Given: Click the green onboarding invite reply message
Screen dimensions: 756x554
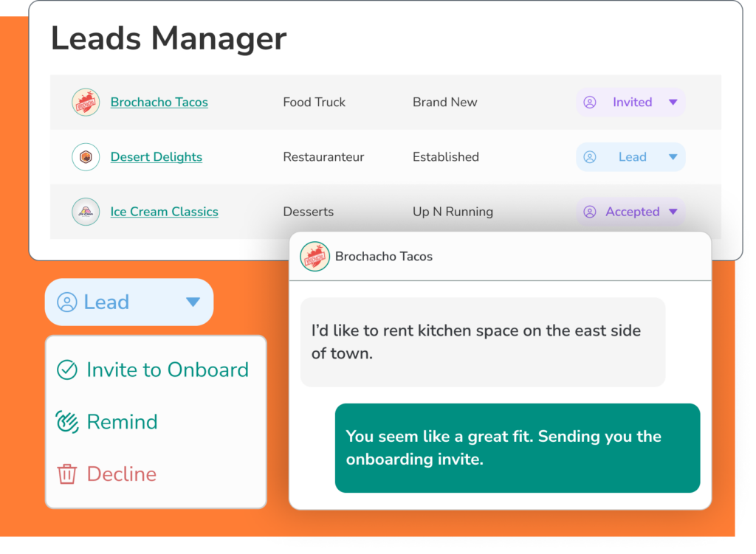Looking at the screenshot, I should tap(518, 448).
